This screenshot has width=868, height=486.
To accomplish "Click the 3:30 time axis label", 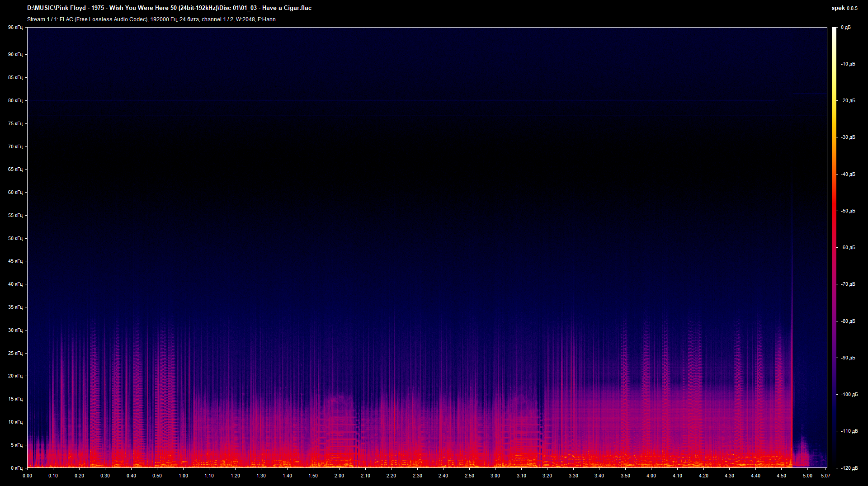I will tap(573, 476).
